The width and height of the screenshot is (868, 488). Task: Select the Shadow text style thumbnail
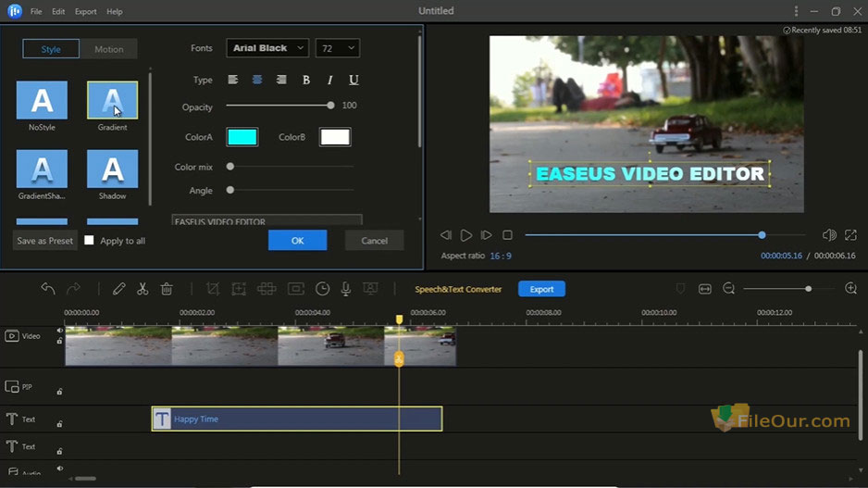(112, 169)
